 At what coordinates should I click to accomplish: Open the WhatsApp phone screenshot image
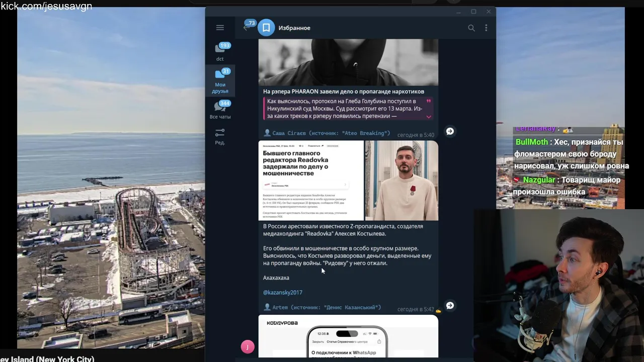pyautogui.click(x=348, y=336)
